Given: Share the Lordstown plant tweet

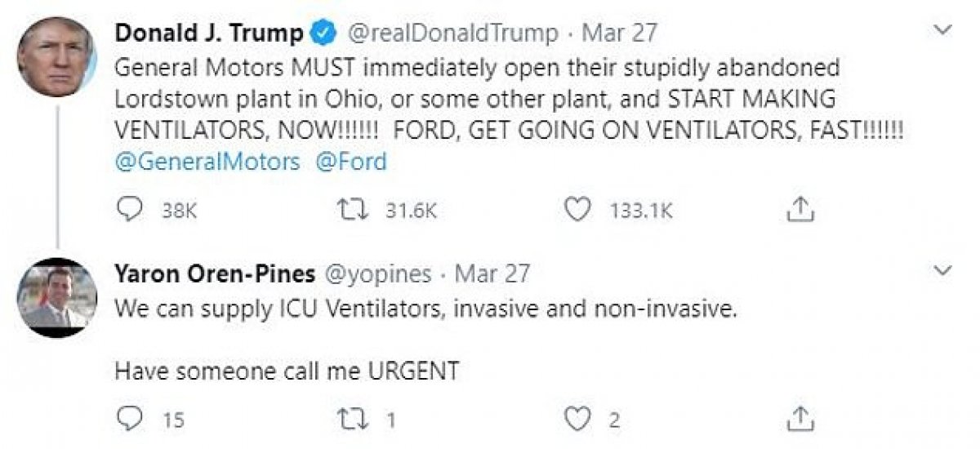Looking at the screenshot, I should point(800,211).
